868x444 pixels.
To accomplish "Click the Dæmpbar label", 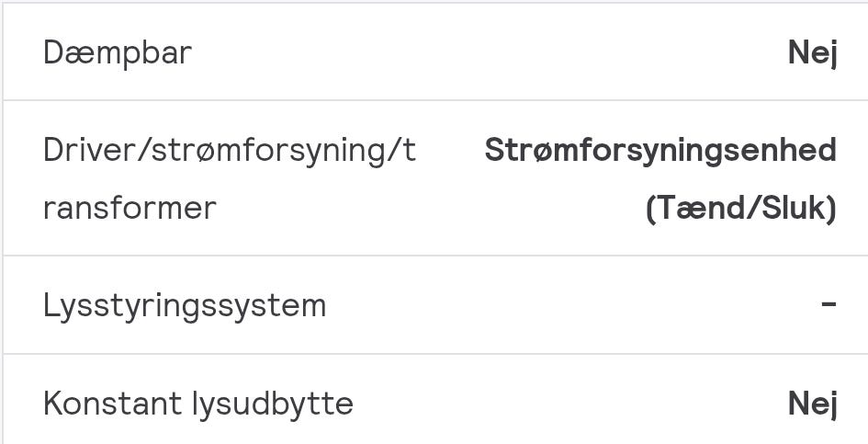I will [118, 53].
